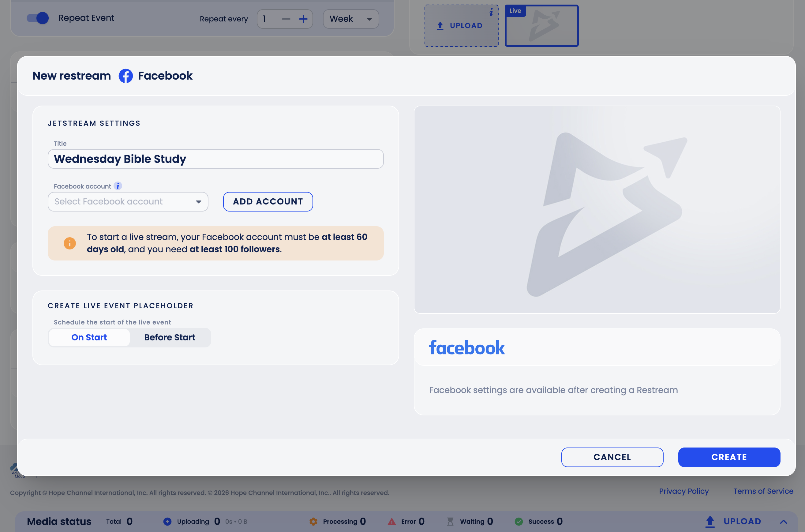Click the 'Media status' heading text

pyautogui.click(x=59, y=522)
